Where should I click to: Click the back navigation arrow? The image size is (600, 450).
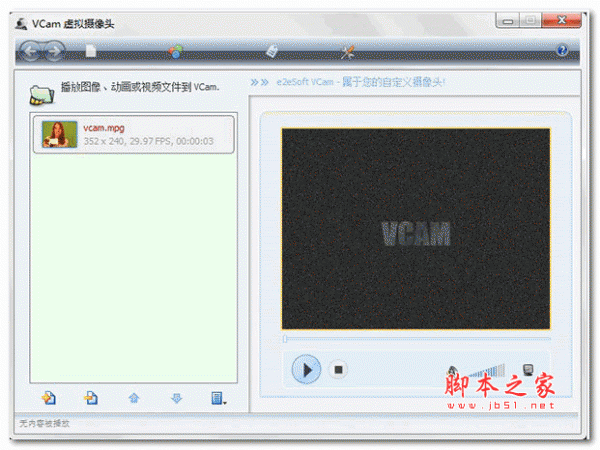tap(31, 51)
